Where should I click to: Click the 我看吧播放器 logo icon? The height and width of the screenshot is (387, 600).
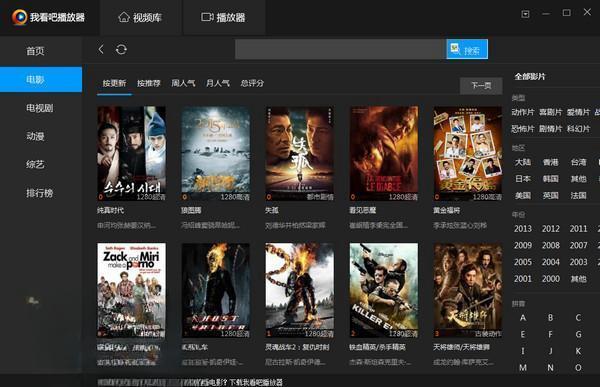[x=19, y=17]
